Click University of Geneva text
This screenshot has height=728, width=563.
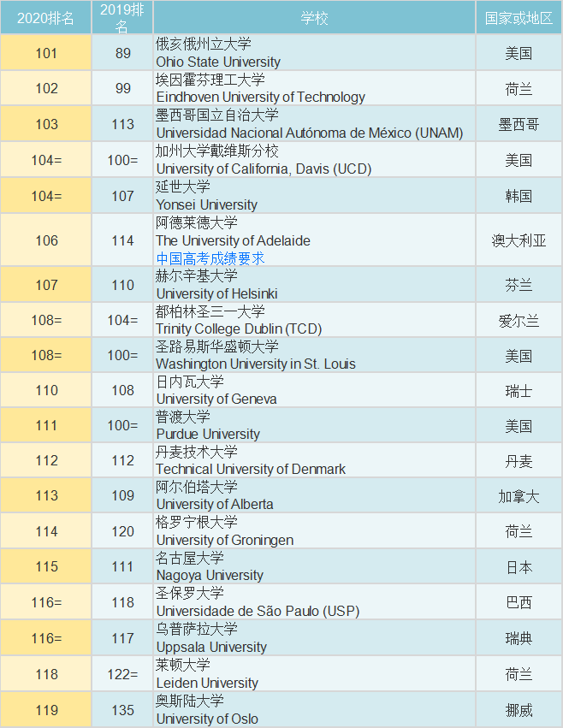(x=216, y=399)
